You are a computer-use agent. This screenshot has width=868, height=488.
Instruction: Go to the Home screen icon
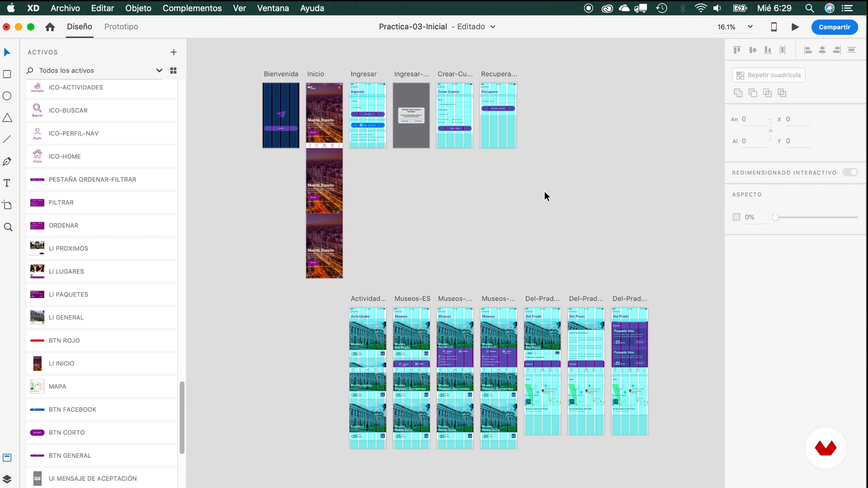[x=50, y=27]
